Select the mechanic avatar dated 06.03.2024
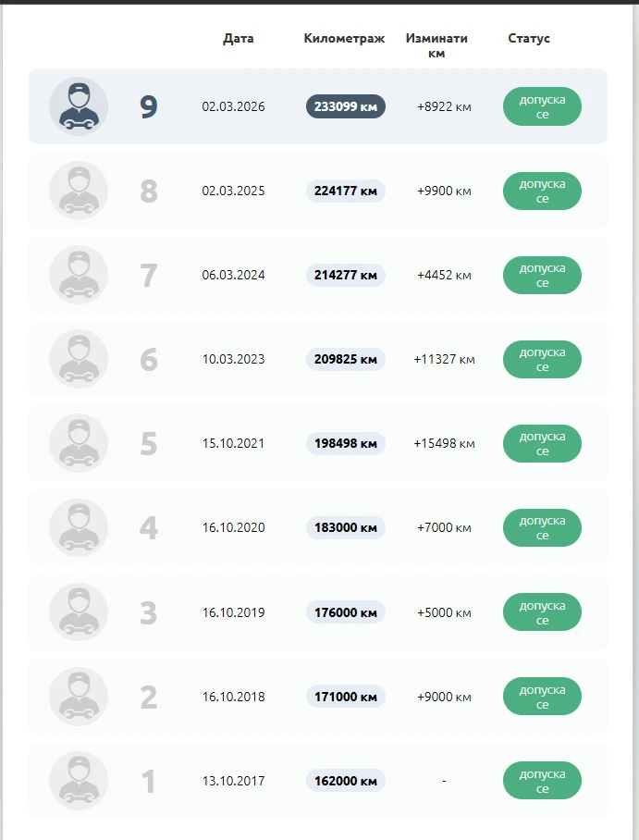639x840 pixels. tap(79, 275)
